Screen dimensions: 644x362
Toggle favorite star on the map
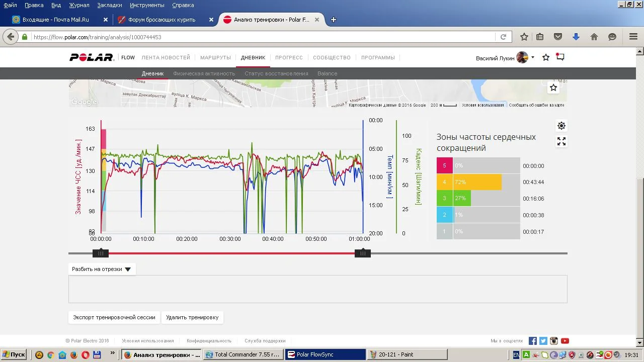coord(553,87)
